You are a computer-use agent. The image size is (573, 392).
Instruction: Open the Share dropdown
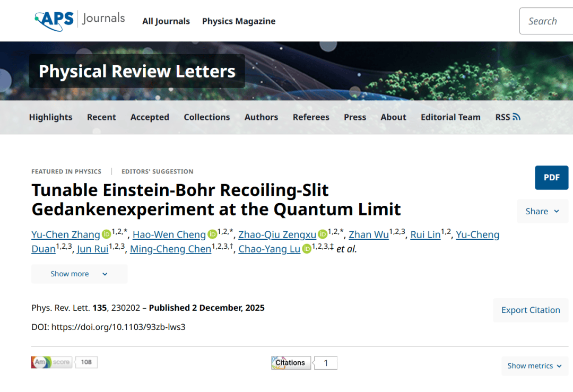coord(542,211)
